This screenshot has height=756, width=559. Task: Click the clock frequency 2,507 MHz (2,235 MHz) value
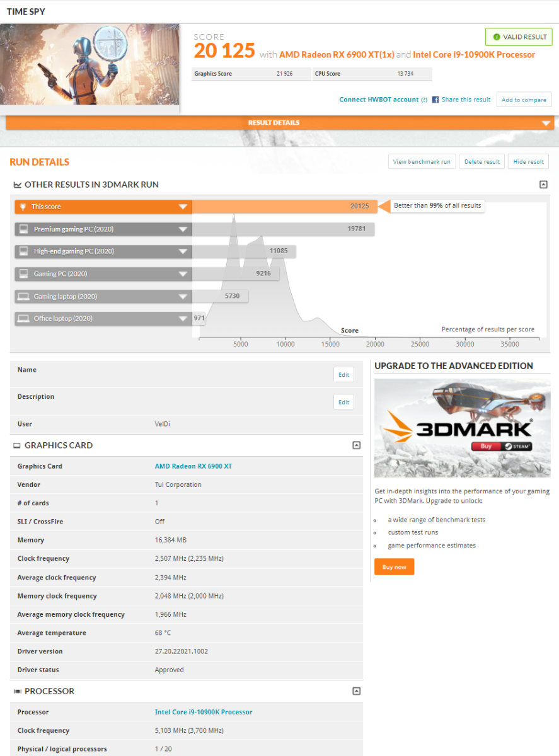click(x=189, y=558)
